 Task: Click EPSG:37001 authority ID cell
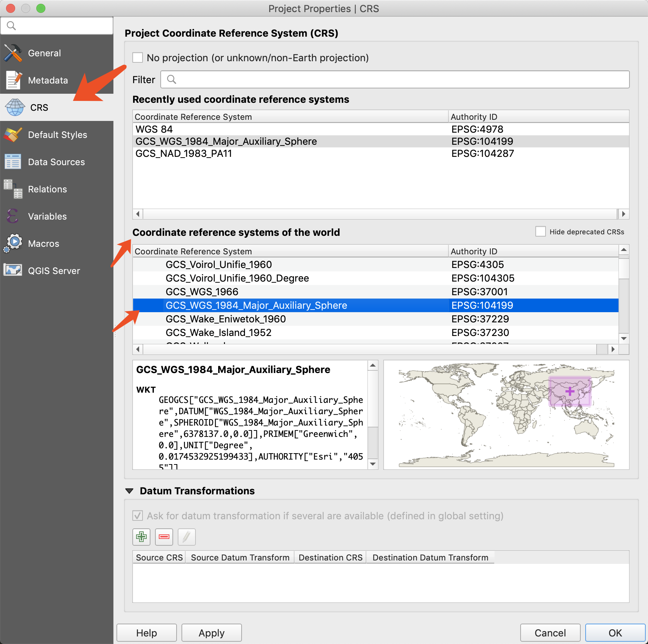[x=480, y=292]
